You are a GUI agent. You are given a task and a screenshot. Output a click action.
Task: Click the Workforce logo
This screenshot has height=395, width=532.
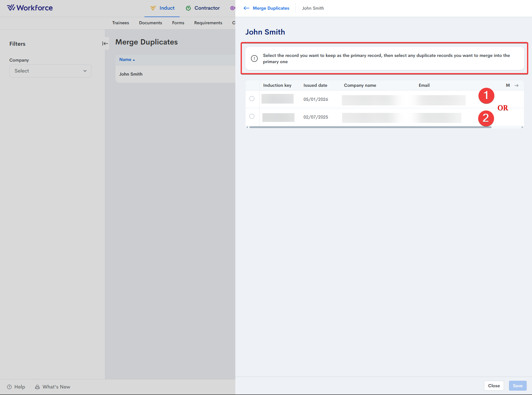[x=30, y=8]
